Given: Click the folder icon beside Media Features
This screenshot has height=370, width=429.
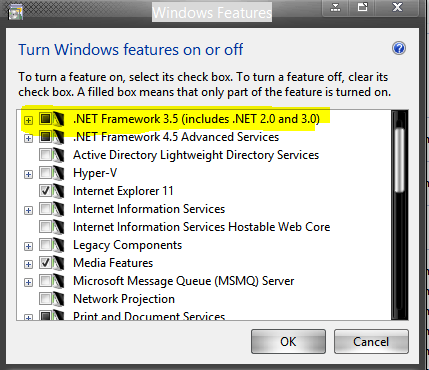Looking at the screenshot, I should click(x=58, y=263).
